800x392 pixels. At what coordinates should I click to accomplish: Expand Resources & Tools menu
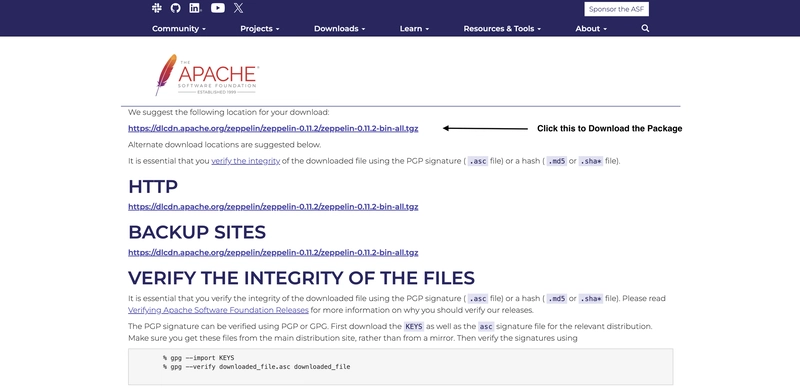click(x=502, y=29)
